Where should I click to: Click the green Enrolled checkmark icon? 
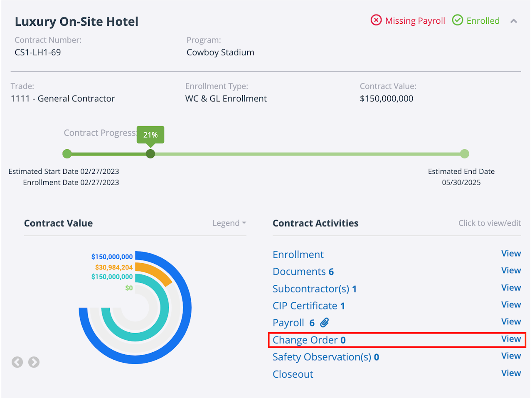pyautogui.click(x=458, y=20)
